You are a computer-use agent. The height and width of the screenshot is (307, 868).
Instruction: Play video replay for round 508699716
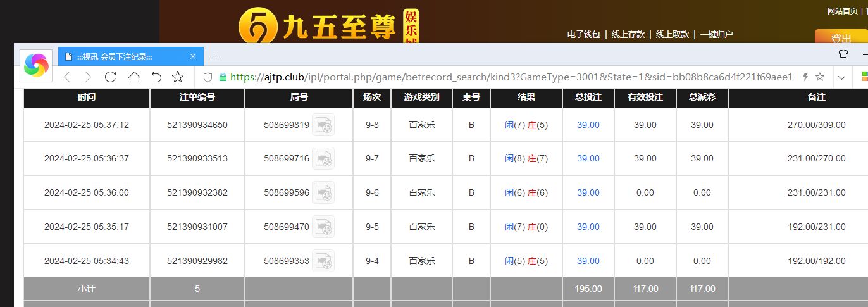pos(323,158)
